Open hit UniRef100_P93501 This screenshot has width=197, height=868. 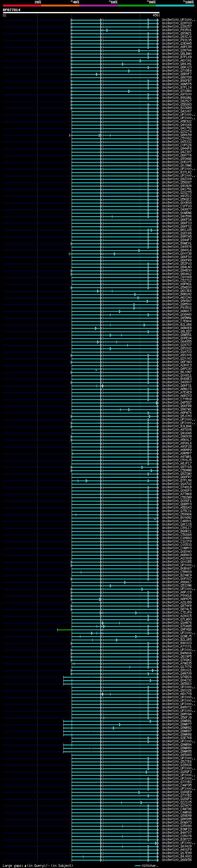177,30
